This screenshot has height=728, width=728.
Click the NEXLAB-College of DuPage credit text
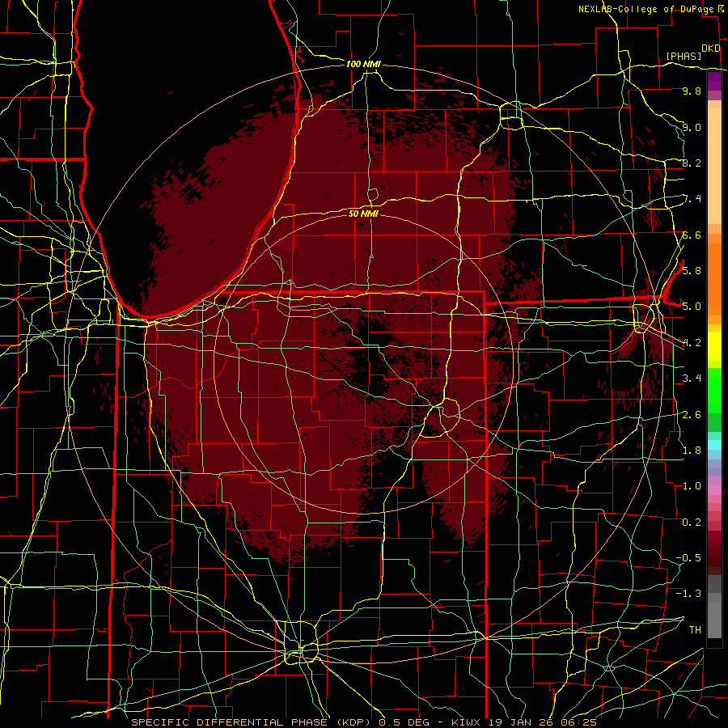click(645, 9)
